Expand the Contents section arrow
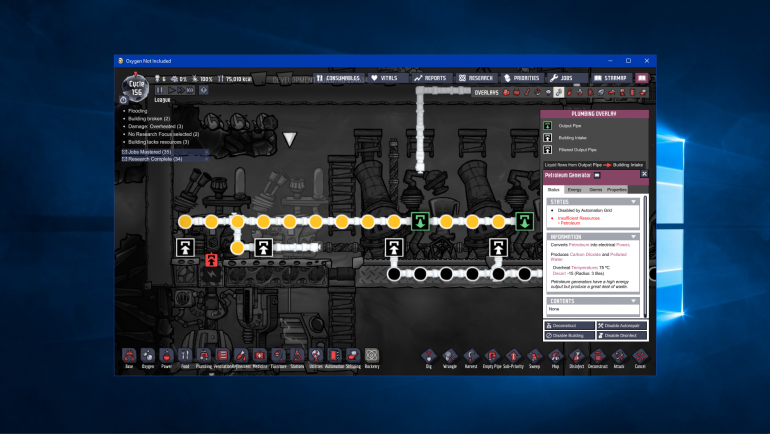The width and height of the screenshot is (770, 434). click(633, 300)
